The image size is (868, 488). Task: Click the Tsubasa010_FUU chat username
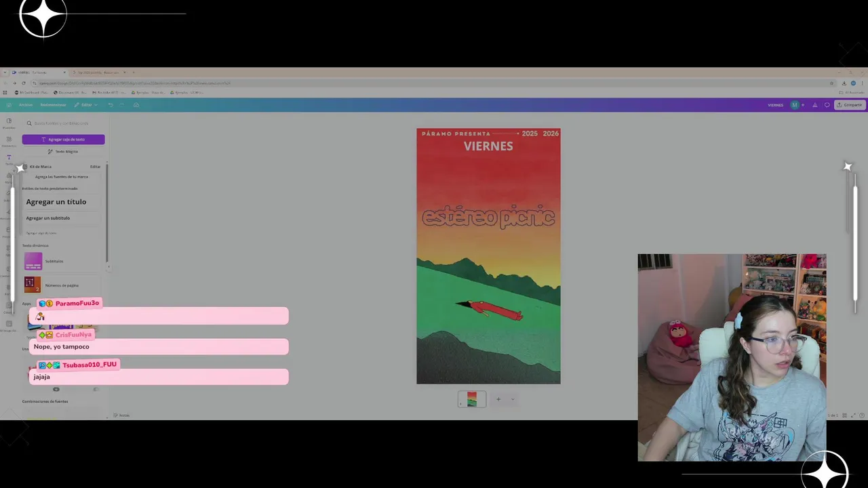click(90, 365)
